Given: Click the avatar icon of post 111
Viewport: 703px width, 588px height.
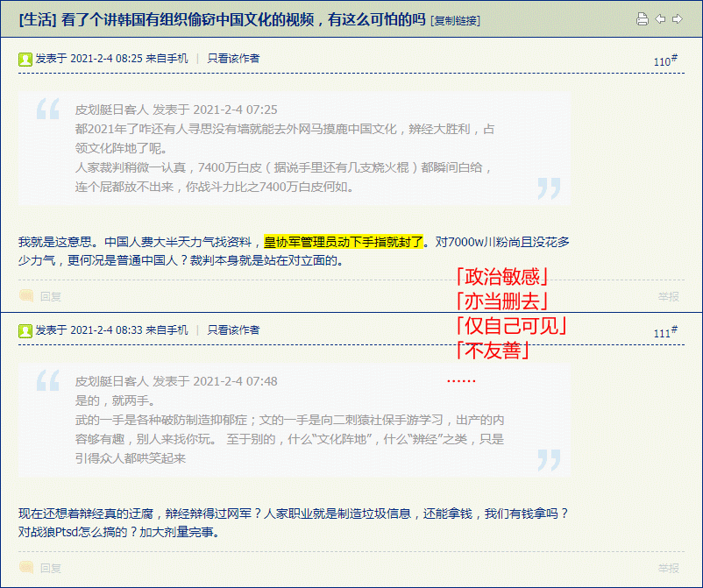Looking at the screenshot, I should (25, 330).
